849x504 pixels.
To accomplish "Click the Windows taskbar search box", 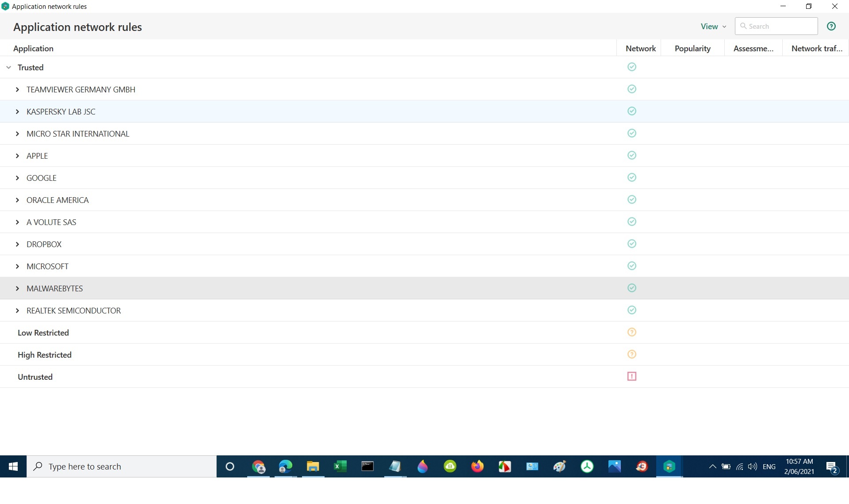I will pyautogui.click(x=122, y=466).
